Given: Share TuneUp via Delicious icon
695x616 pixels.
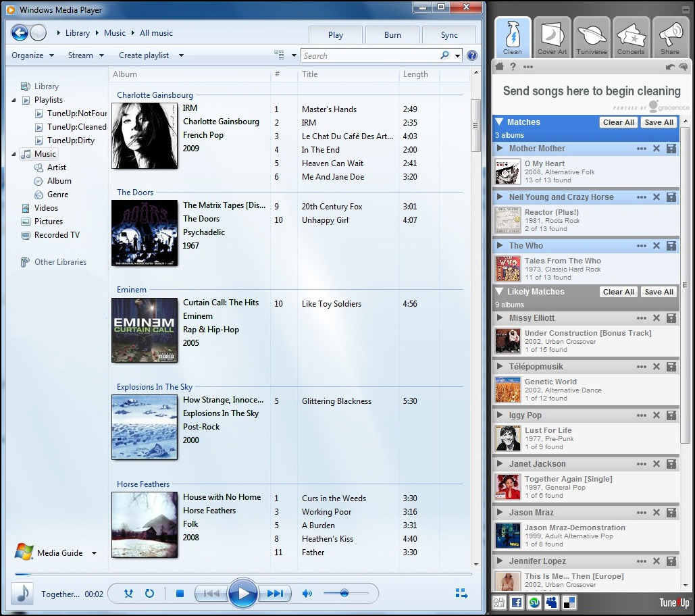Looking at the screenshot, I should tap(569, 602).
